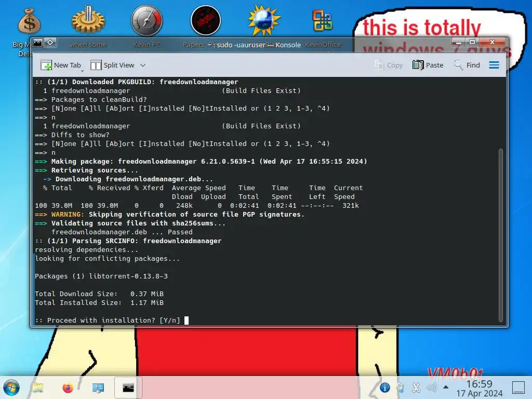Screen dimensions: 532x399
Task: Click the 'Packages to cleanBuild?' line
Action: [x=90, y=100]
